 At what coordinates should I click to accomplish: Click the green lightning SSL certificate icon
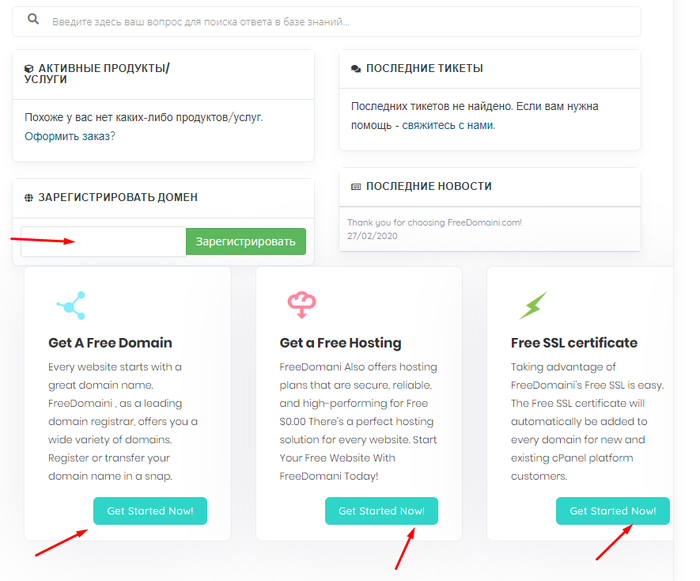pos(532,304)
